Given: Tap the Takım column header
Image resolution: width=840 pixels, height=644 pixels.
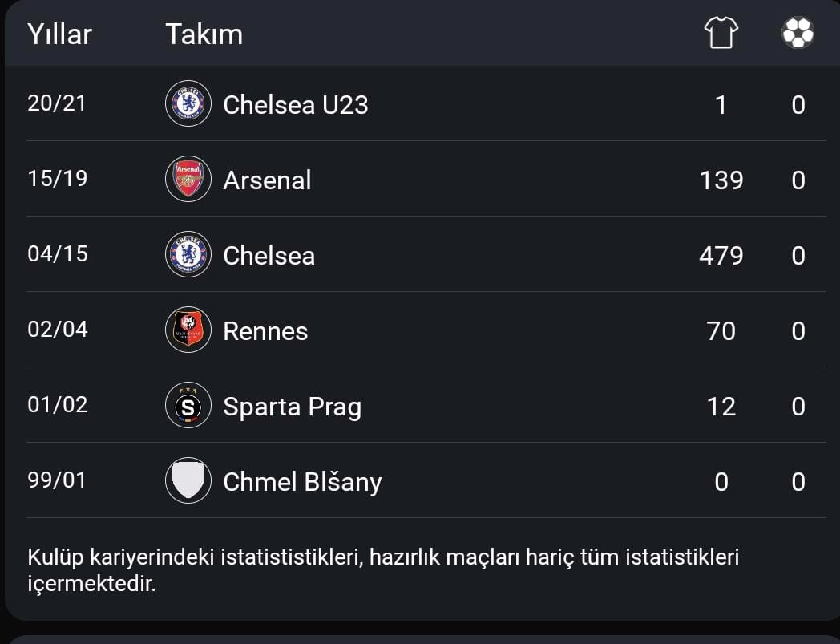Looking at the screenshot, I should pyautogui.click(x=204, y=34).
